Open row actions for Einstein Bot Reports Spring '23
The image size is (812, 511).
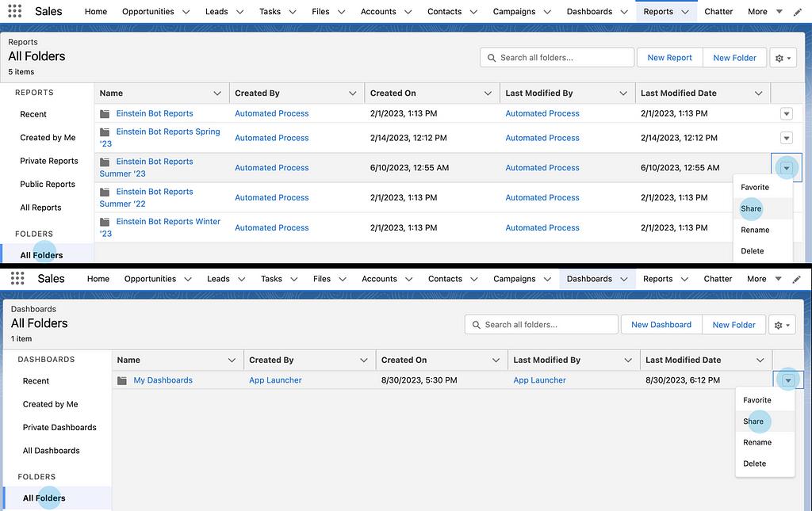coord(786,138)
